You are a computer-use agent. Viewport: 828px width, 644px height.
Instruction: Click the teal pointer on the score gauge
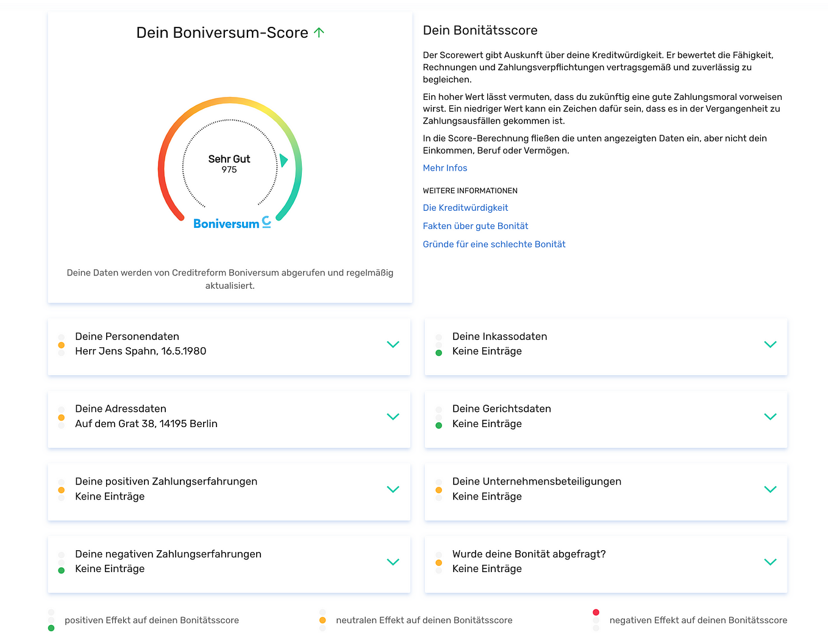[x=284, y=160]
